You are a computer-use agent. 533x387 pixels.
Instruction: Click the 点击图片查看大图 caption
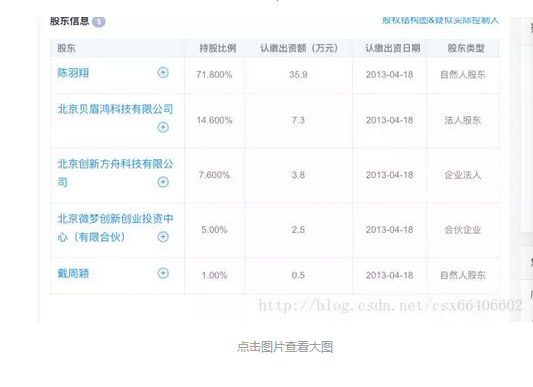pos(285,347)
